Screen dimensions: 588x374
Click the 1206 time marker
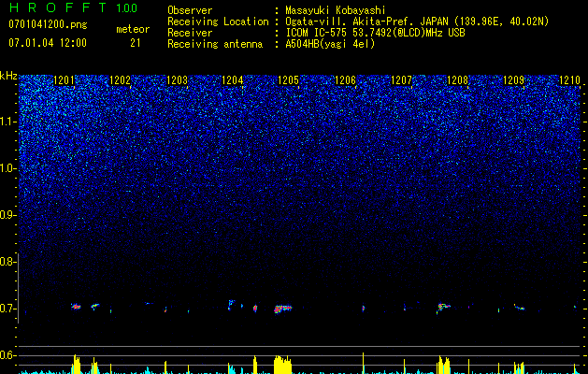(x=345, y=80)
